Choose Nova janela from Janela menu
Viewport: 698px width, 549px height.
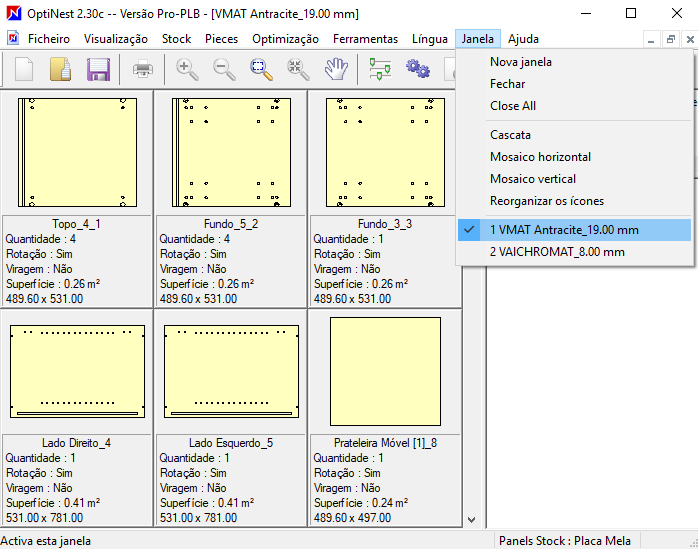520,62
